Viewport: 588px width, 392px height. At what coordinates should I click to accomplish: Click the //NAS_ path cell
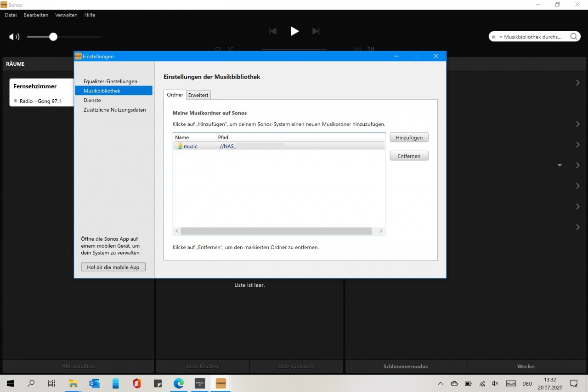click(x=227, y=146)
